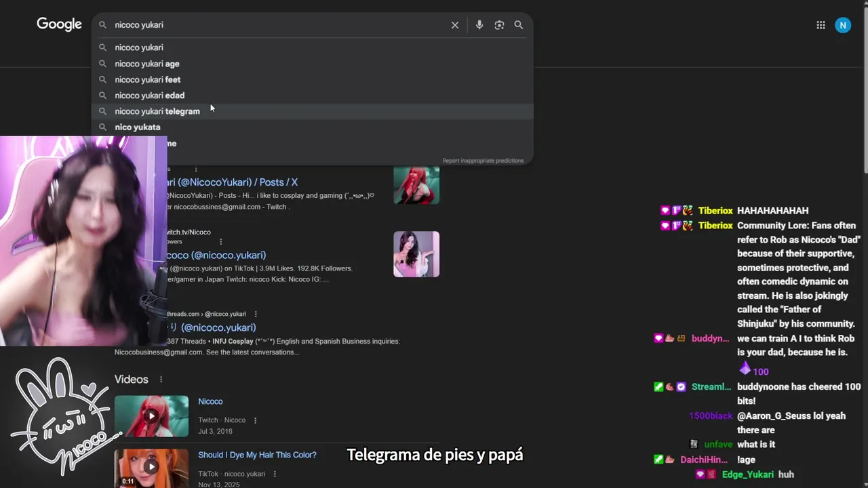
Task: Click 'Report inappropriate predictions' link
Action: click(483, 161)
